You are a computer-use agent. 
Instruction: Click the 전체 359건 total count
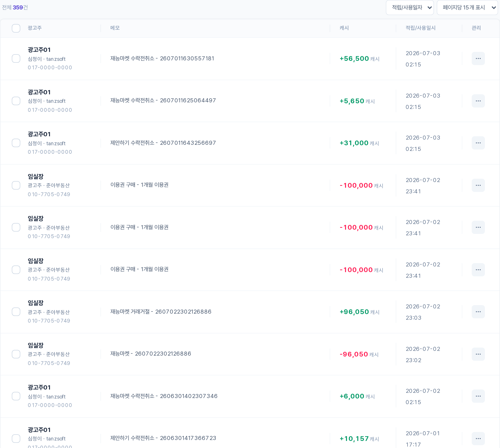[15, 8]
